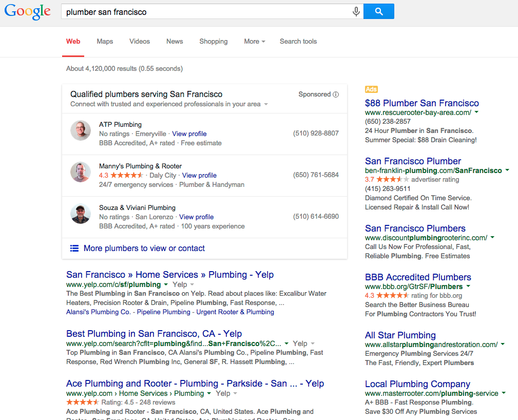The width and height of the screenshot is (518, 420).
Task: Click phone number (650) 761-5684
Action: point(316,175)
